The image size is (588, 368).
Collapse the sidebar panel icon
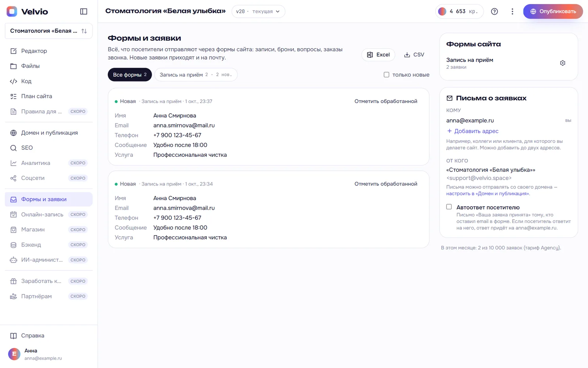tap(84, 11)
